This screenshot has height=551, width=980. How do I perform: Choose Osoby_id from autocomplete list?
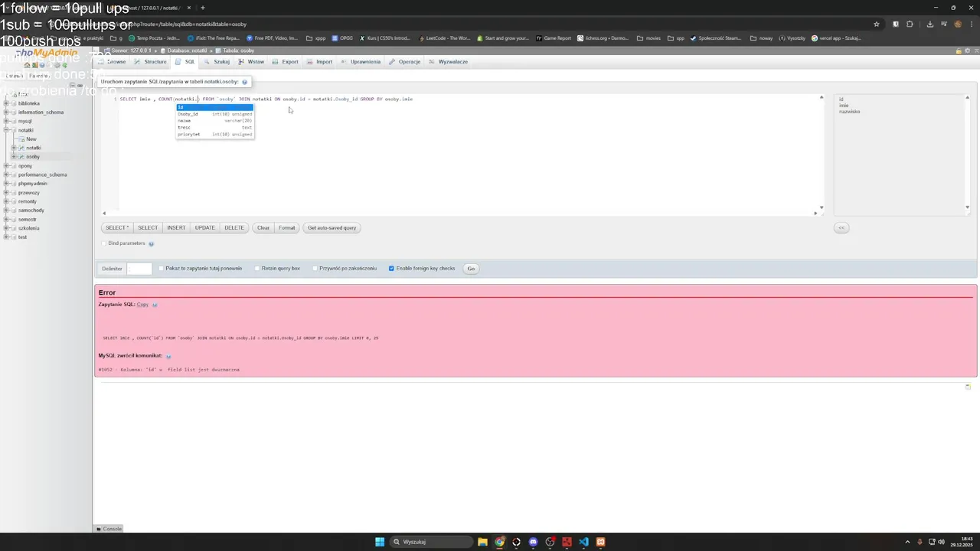(214, 114)
